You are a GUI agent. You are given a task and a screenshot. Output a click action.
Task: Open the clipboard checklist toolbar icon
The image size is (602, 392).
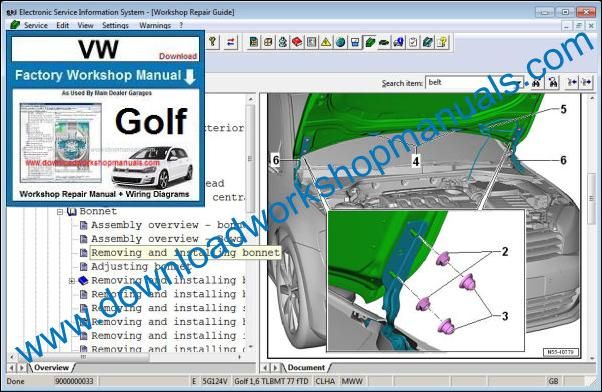click(413, 41)
